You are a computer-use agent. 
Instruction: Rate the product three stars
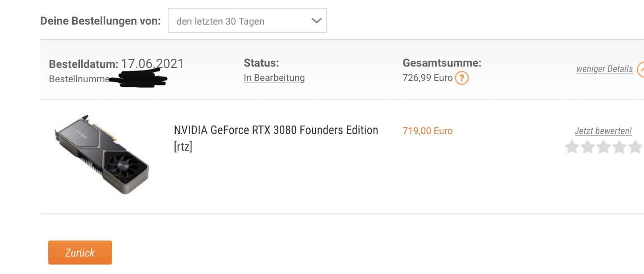603,147
